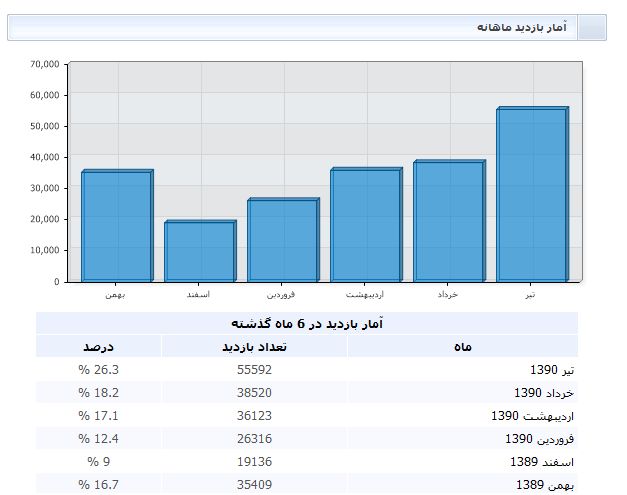The width and height of the screenshot is (627, 495).
Task: Click the % 16.7 percentage cell
Action: tap(98, 485)
